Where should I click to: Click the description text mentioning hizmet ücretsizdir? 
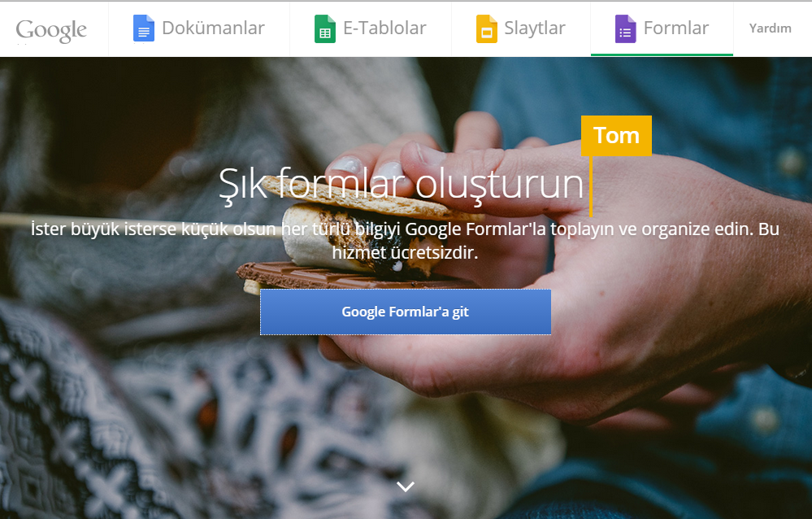click(x=405, y=241)
